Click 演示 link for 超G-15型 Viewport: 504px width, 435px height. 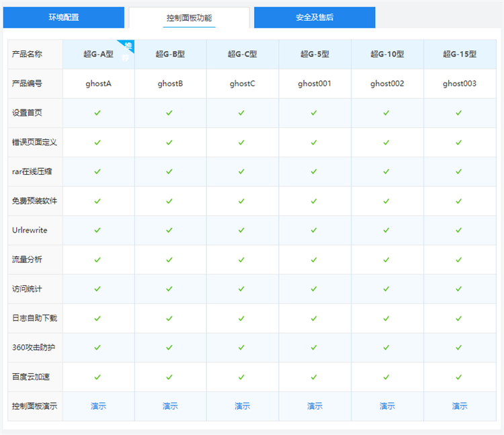point(460,406)
